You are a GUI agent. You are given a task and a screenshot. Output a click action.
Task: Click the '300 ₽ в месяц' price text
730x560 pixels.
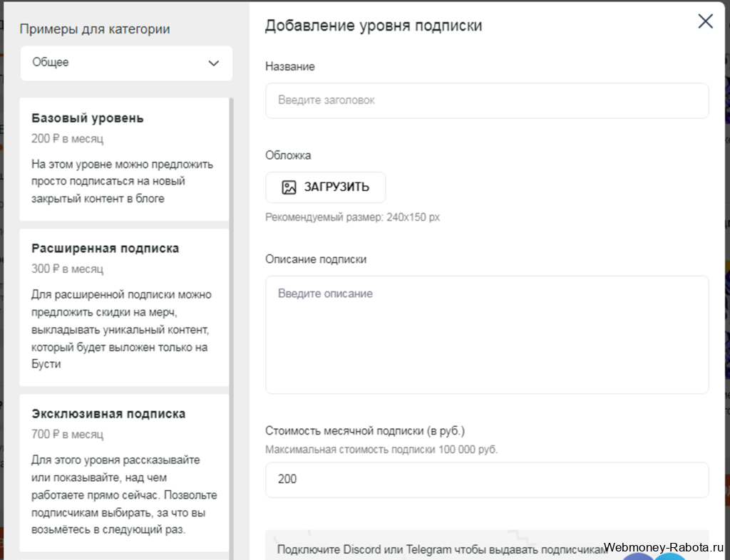click(x=68, y=269)
